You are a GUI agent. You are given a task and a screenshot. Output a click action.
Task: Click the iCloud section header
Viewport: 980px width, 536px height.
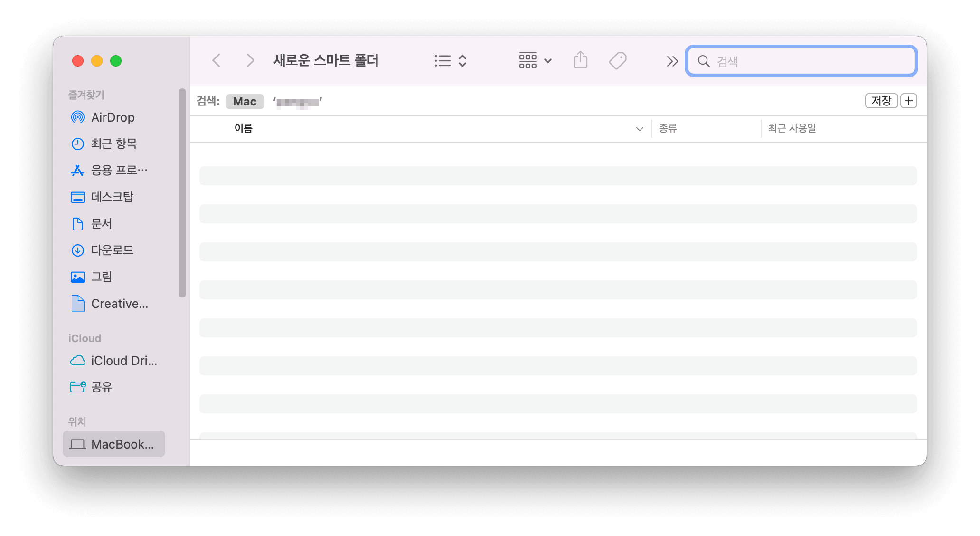(85, 338)
